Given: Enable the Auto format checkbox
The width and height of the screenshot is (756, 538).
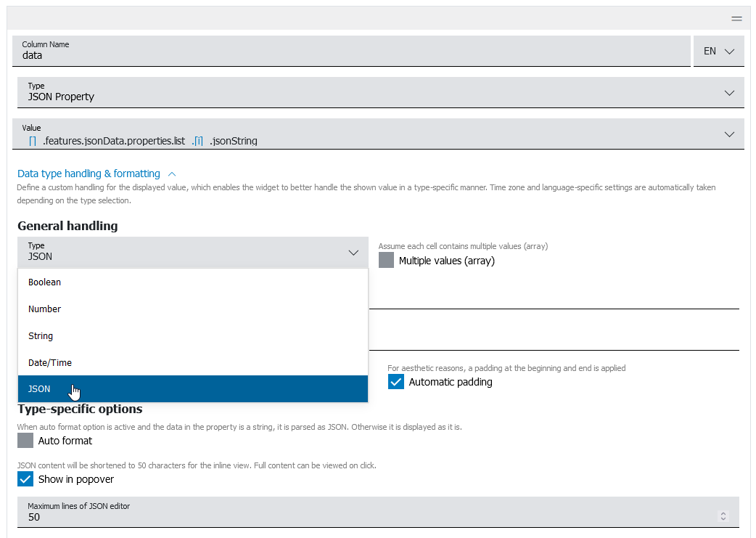Looking at the screenshot, I should 26,441.
